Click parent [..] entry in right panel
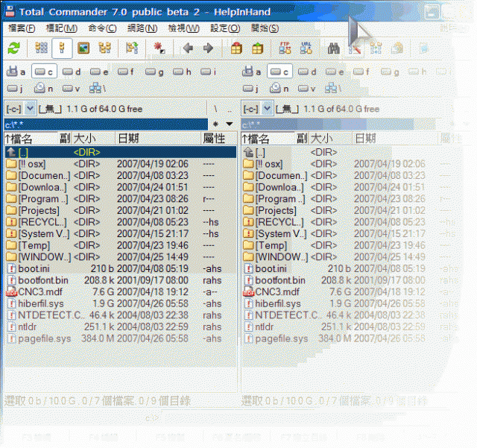Image resolution: width=477 pixels, height=448 pixels. pos(351,152)
